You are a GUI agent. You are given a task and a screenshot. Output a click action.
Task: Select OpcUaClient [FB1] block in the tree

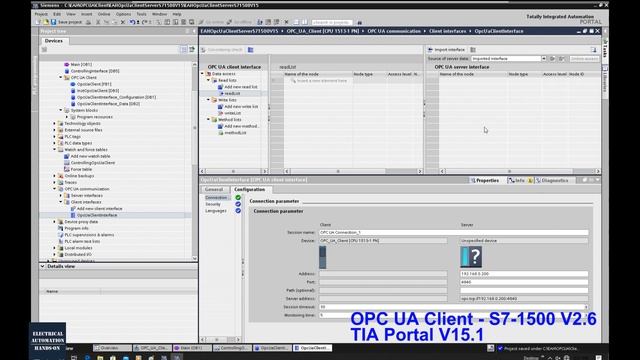tap(94, 84)
